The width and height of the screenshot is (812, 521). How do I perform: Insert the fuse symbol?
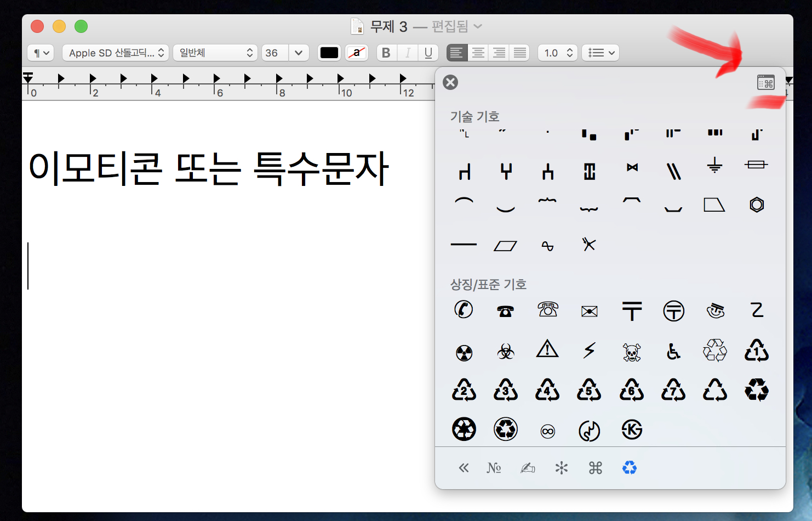tap(757, 164)
